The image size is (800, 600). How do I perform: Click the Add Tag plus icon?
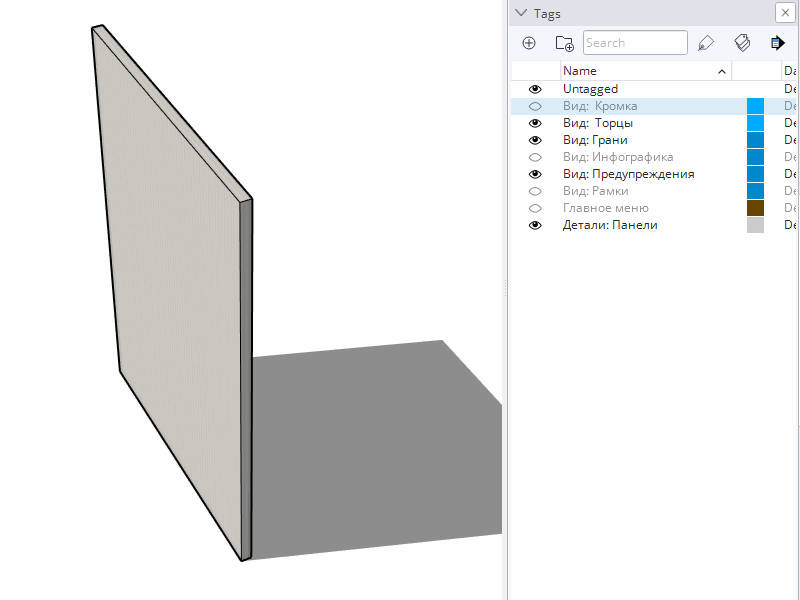(x=529, y=43)
